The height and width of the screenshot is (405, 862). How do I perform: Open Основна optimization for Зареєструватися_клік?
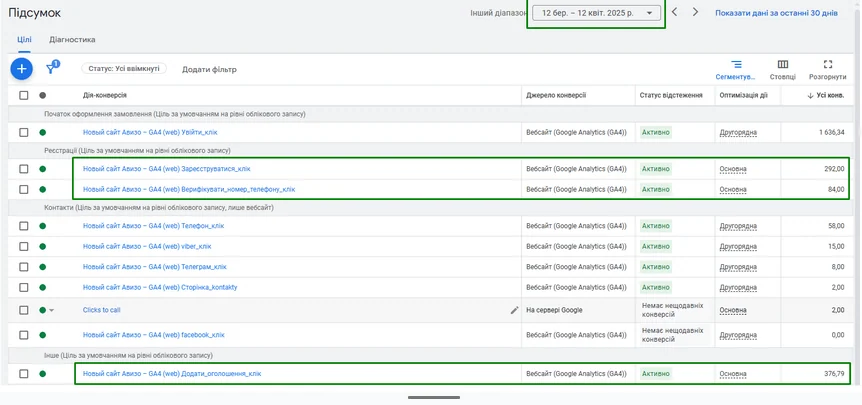pos(733,169)
